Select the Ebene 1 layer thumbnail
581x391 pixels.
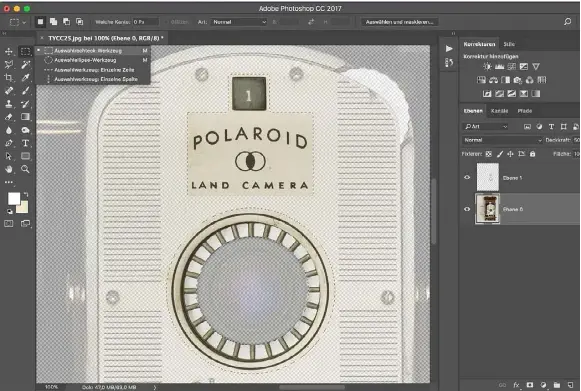pos(488,177)
